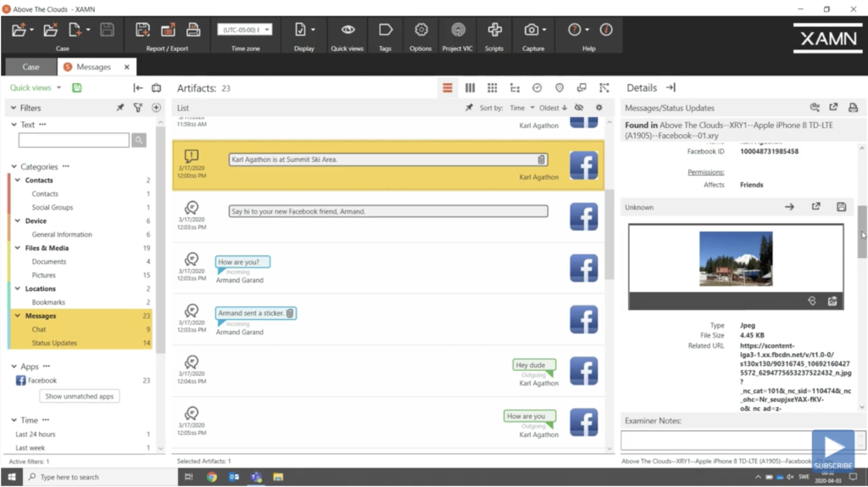This screenshot has width=868, height=487.
Task: Select the 'Hey dude' message
Action: [x=534, y=365]
